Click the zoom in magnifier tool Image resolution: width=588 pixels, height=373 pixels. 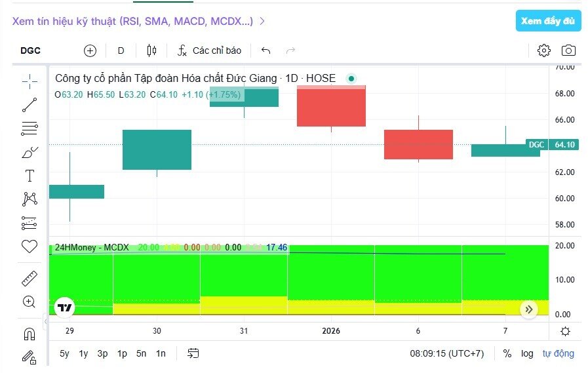coord(29,302)
